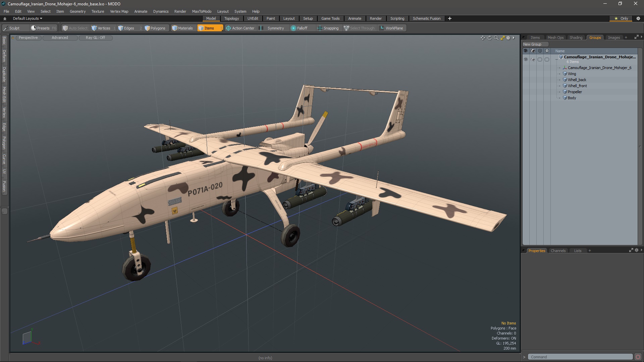This screenshot has height=362, width=644.
Task: Select the Whell_back mesh item
Action: pos(577,80)
